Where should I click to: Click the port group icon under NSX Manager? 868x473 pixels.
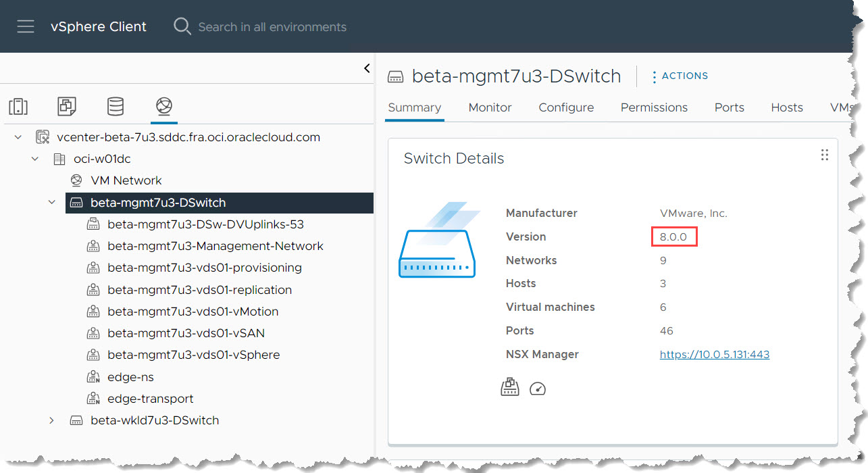click(509, 388)
